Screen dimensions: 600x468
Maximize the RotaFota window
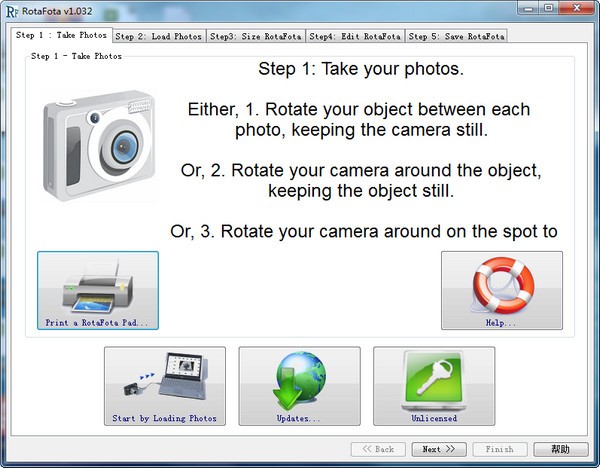click(549, 8)
